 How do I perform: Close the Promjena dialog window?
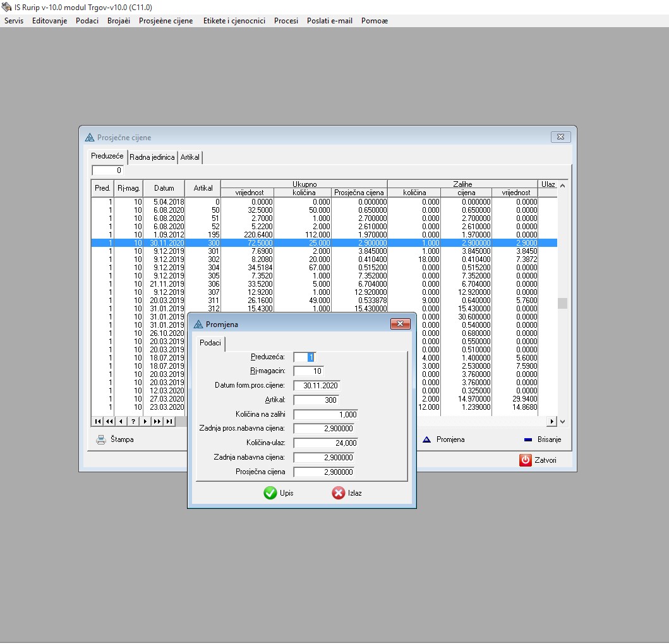[401, 325]
